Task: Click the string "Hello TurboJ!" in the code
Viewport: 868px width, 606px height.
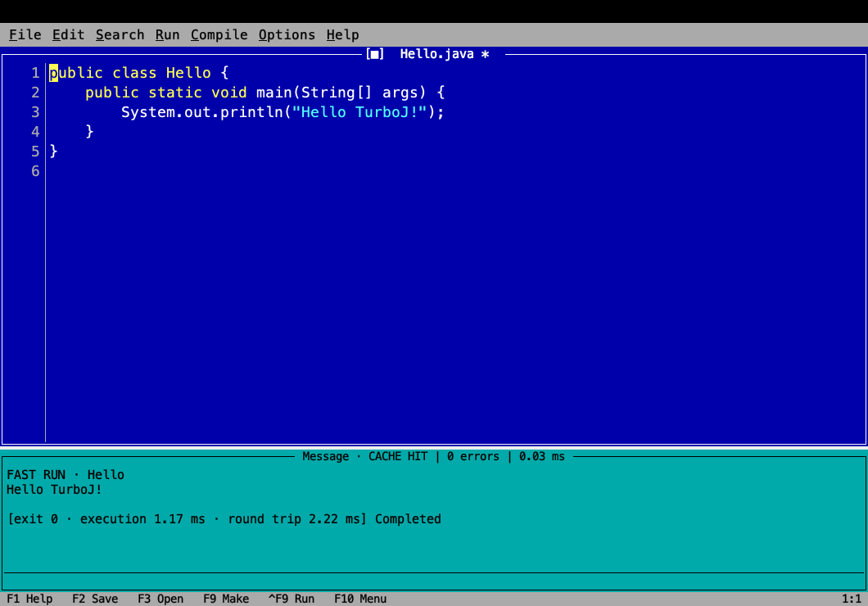Action: click(359, 112)
